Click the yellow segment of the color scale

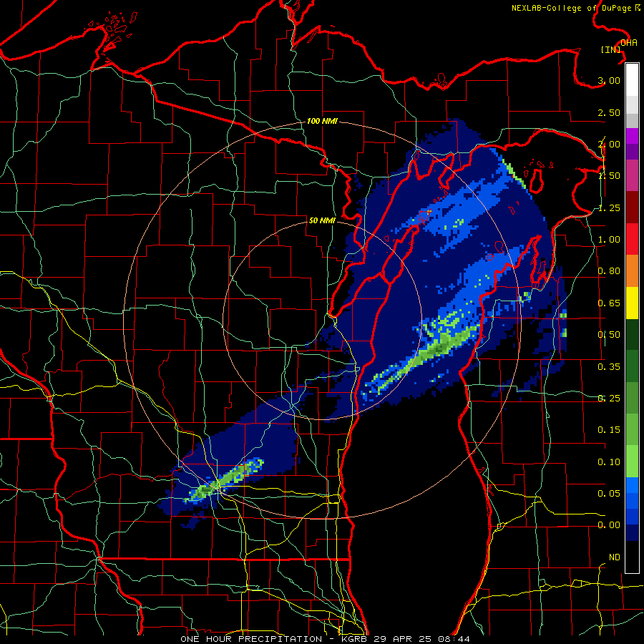632,303
